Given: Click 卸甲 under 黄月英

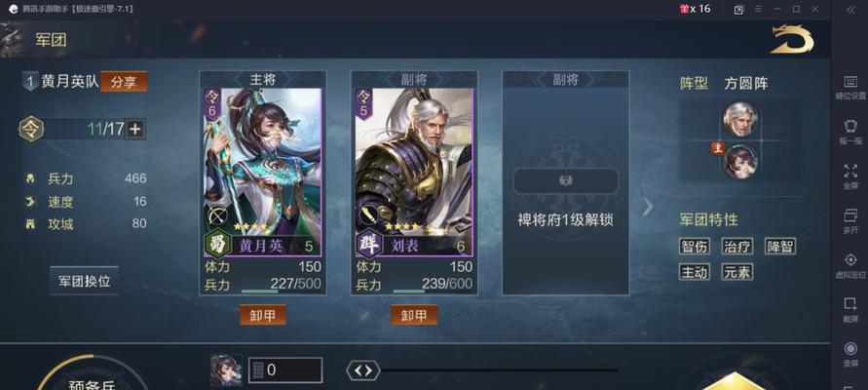Looking at the screenshot, I should pyautogui.click(x=262, y=315).
